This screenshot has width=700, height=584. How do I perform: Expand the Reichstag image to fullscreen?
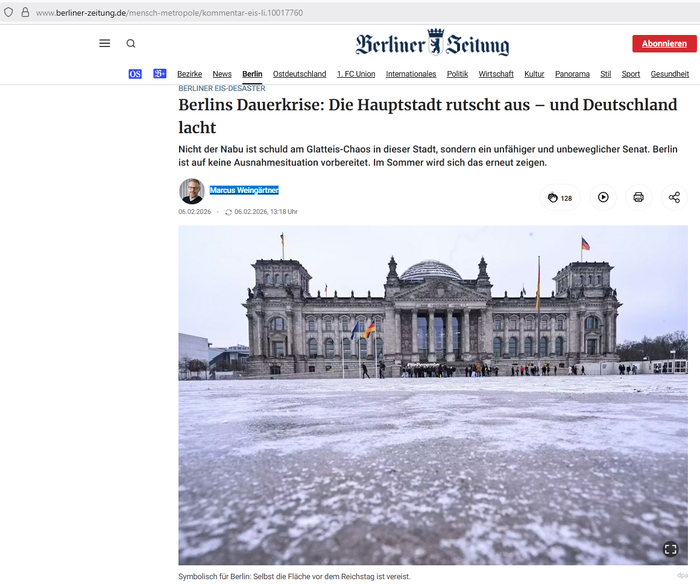[670, 549]
